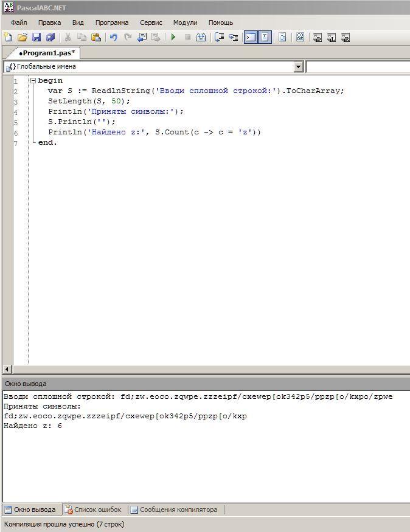This screenshot has height=532, width=410.
Task: Click the navigate backward icon
Action: tap(142, 37)
